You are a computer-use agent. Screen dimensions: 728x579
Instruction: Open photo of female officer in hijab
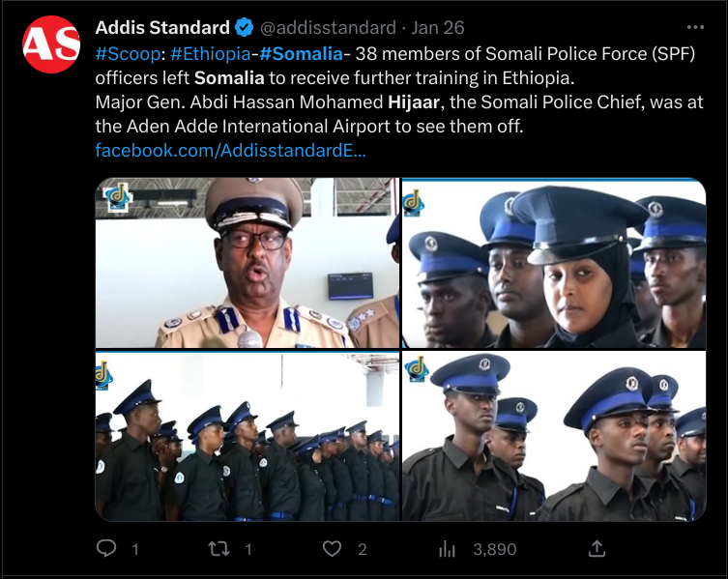[x=553, y=263]
